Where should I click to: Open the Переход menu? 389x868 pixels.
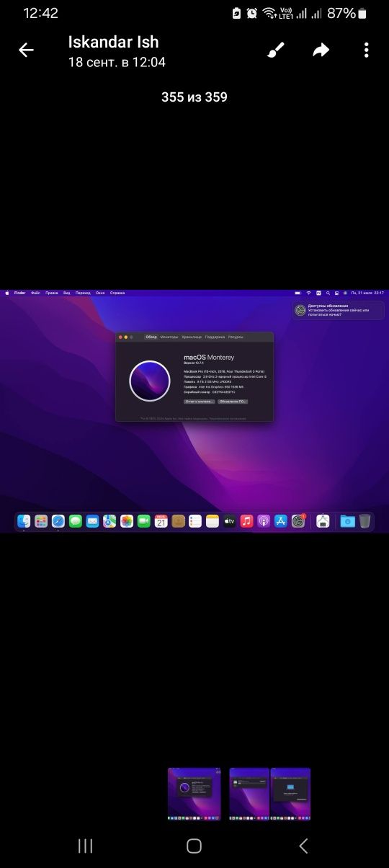click(83, 293)
